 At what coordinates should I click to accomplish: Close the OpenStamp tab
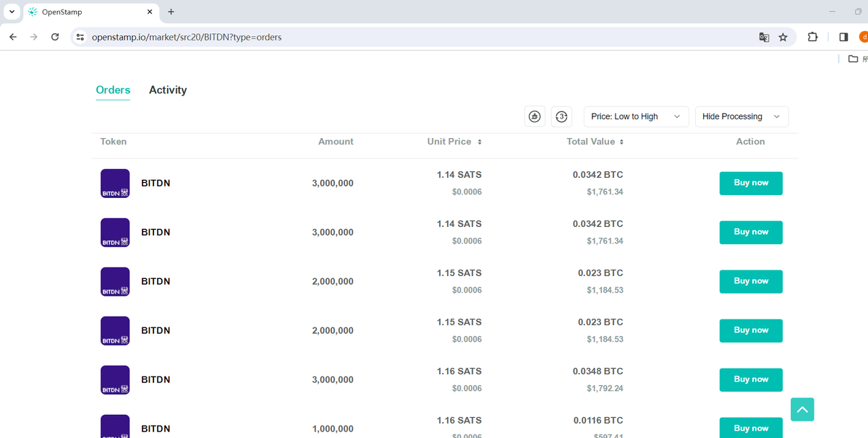(x=150, y=12)
